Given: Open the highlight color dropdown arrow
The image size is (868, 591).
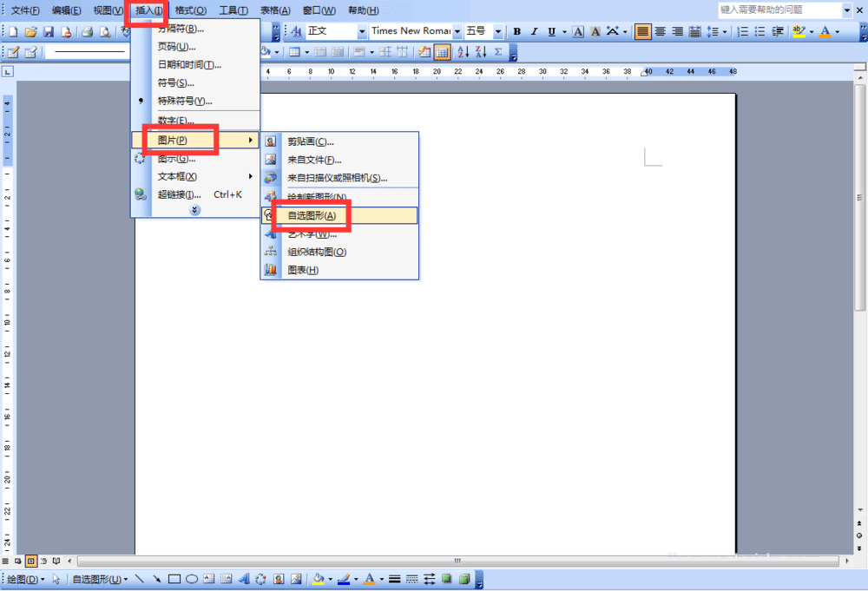Looking at the screenshot, I should (x=812, y=31).
